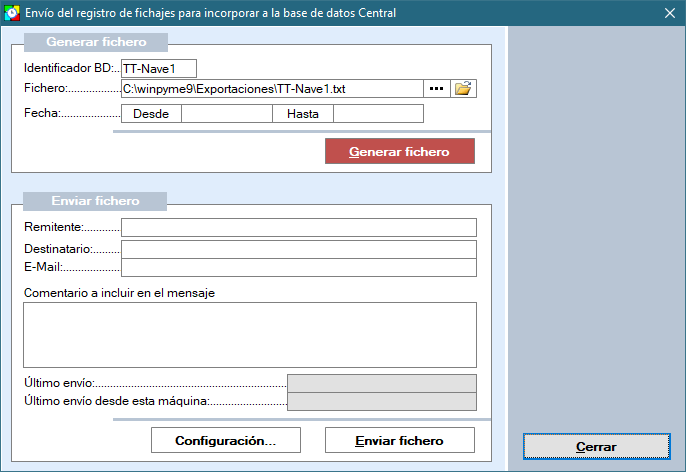Click the Enviar fichero section header
Screen dimensions: 686x472
[94, 201]
